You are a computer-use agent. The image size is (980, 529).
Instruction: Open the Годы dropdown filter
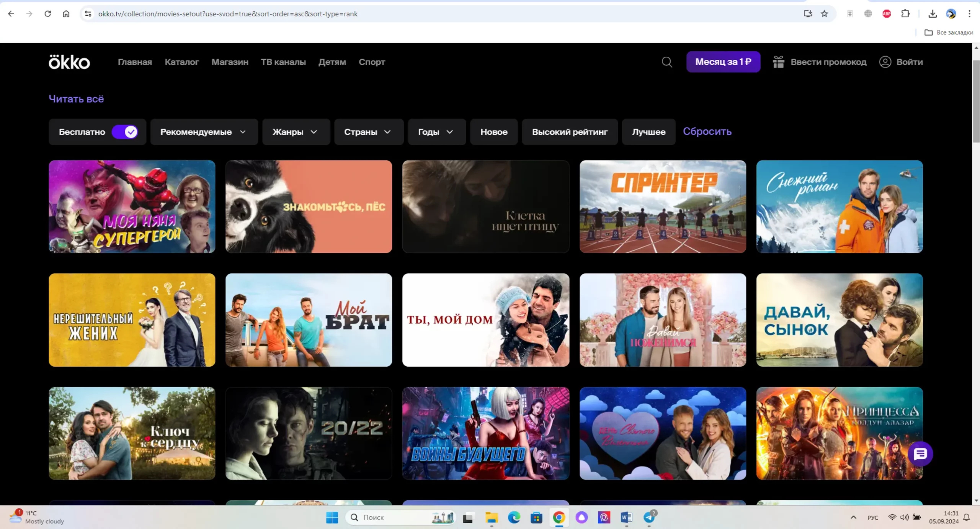coord(436,132)
